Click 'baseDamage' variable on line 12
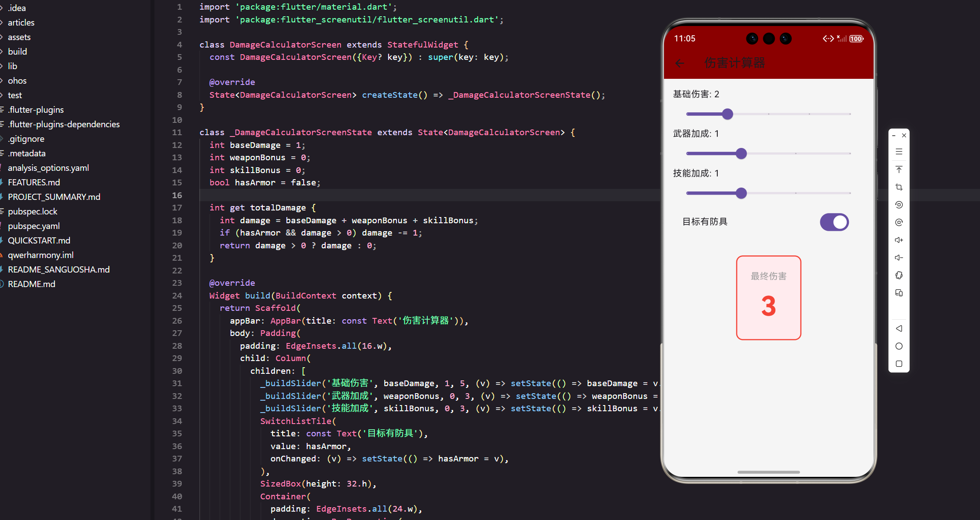Image resolution: width=980 pixels, height=520 pixels. pyautogui.click(x=255, y=145)
